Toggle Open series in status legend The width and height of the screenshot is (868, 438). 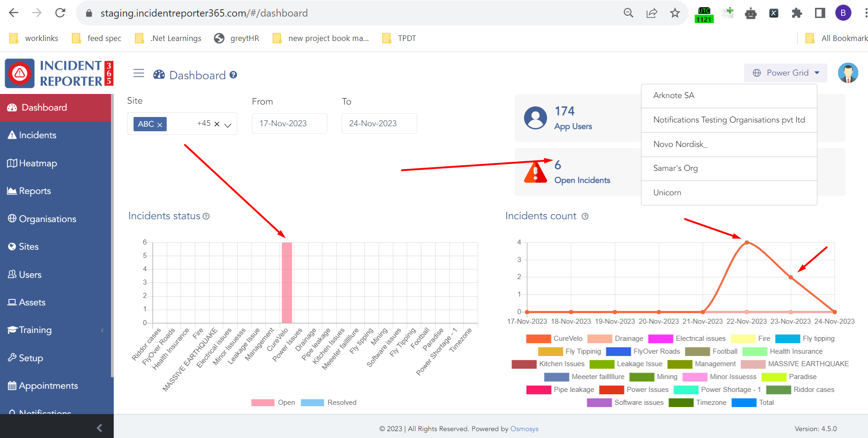(x=273, y=403)
